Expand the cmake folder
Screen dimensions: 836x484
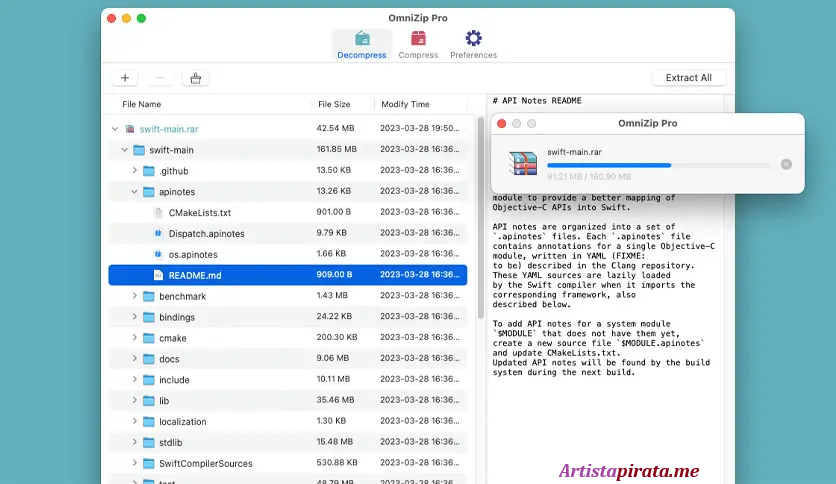[x=134, y=337]
